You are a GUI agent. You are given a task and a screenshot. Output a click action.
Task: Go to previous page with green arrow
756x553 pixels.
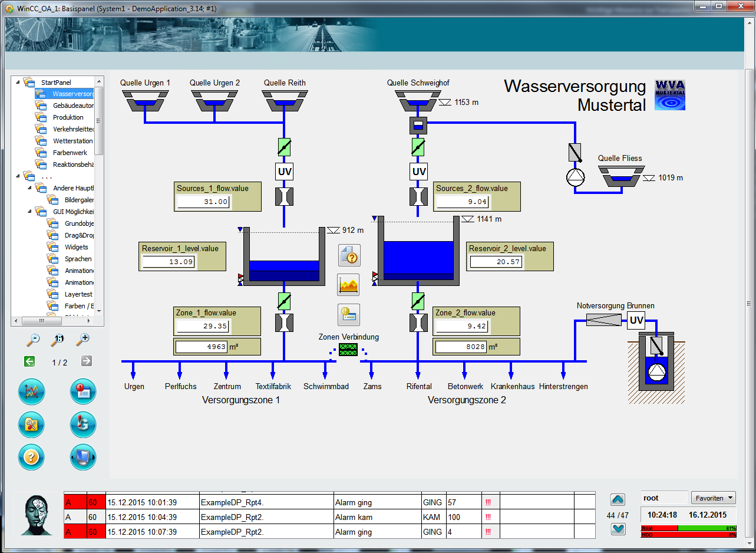(29, 361)
